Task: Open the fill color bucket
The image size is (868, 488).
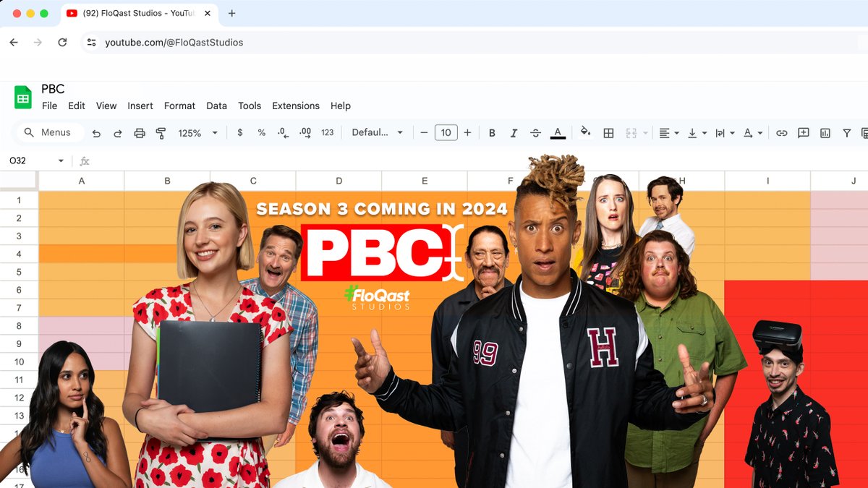Action: tap(586, 132)
